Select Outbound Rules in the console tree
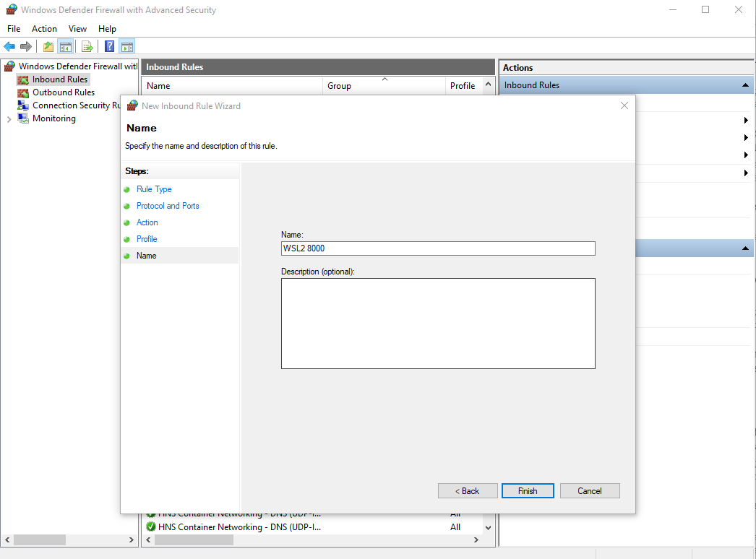The height and width of the screenshot is (559, 756). 63,92
